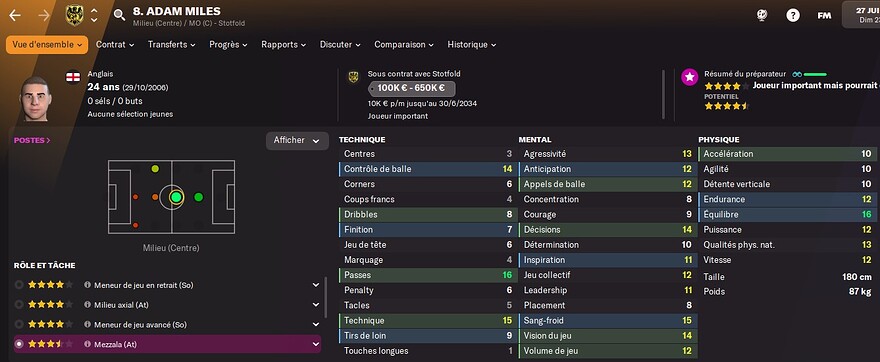The height and width of the screenshot is (362, 880).
Task: Click the 100K € - 650K € value button
Action: coord(411,88)
